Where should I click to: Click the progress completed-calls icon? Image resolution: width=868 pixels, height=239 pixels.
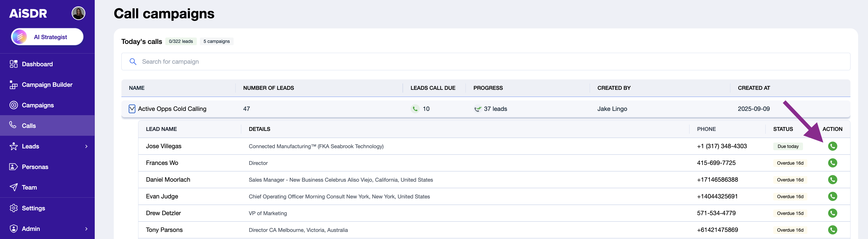[x=478, y=109]
